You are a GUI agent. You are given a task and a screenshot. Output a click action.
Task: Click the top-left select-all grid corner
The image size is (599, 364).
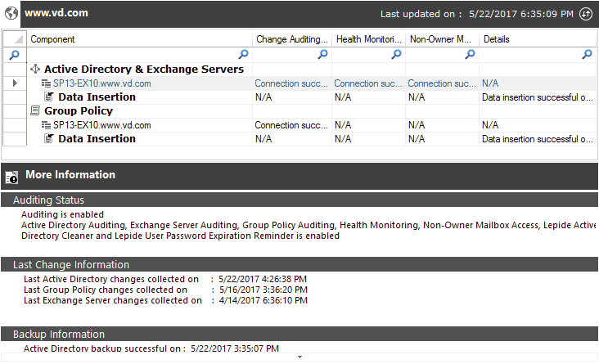click(15, 39)
